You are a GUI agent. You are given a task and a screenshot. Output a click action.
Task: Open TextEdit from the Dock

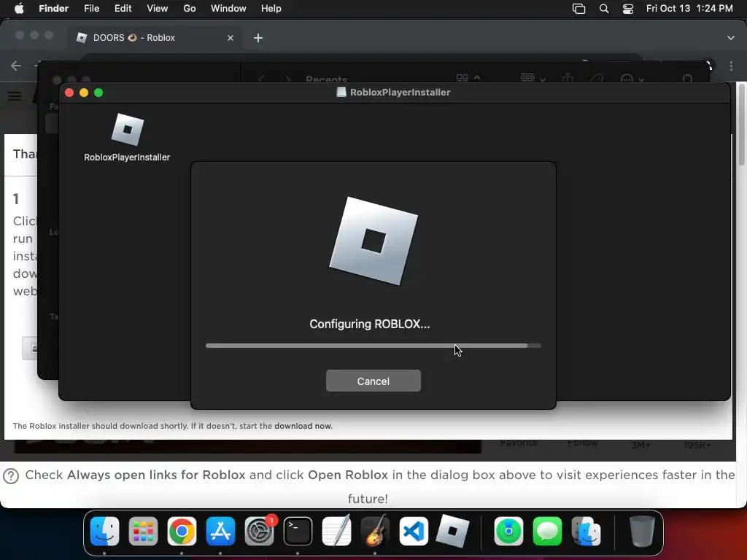coord(336,531)
